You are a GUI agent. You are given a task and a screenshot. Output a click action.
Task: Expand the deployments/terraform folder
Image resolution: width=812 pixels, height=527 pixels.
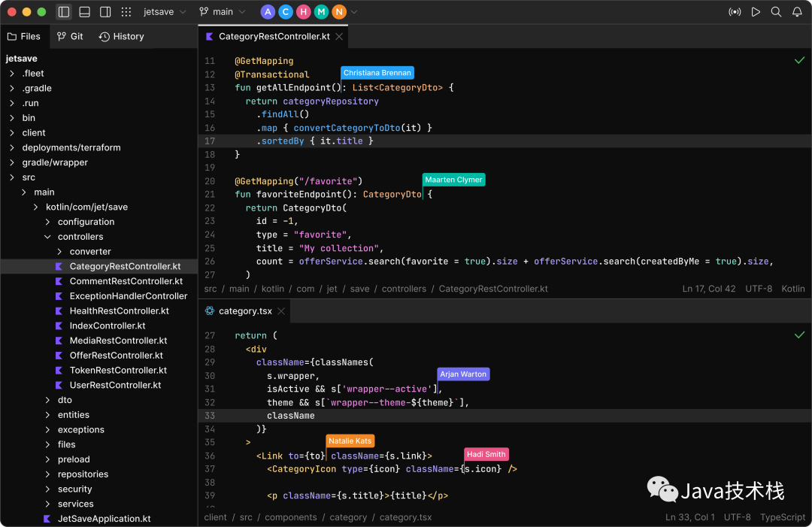[11, 147]
